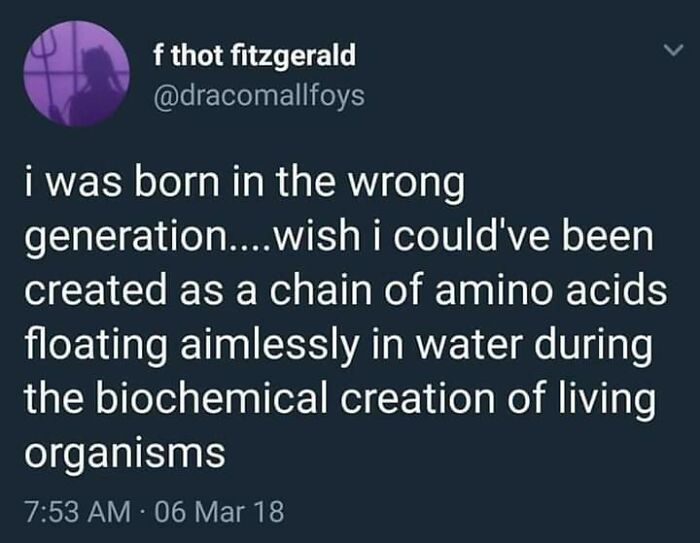Open the f thot fitzgerald profile name

tap(254, 55)
